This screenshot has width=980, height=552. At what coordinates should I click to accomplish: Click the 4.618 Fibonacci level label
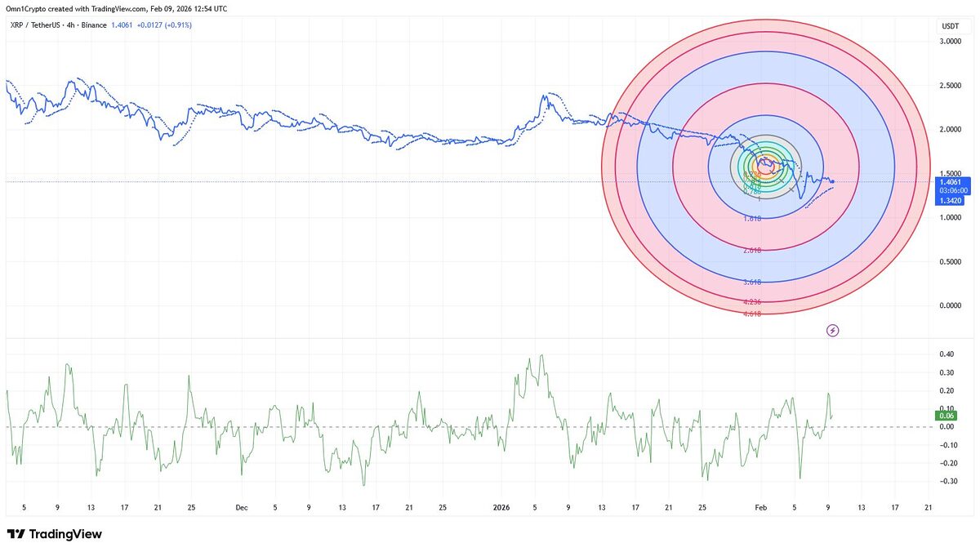[x=753, y=313]
